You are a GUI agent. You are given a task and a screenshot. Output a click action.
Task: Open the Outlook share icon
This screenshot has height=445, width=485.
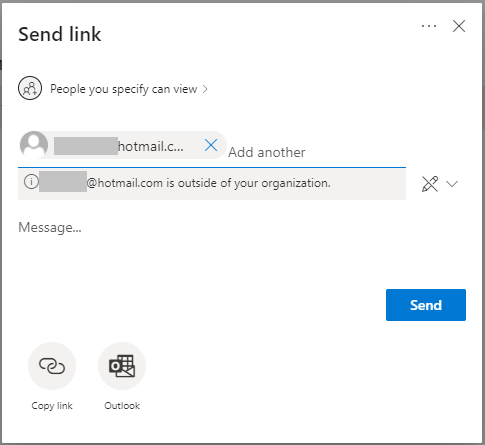click(122, 366)
